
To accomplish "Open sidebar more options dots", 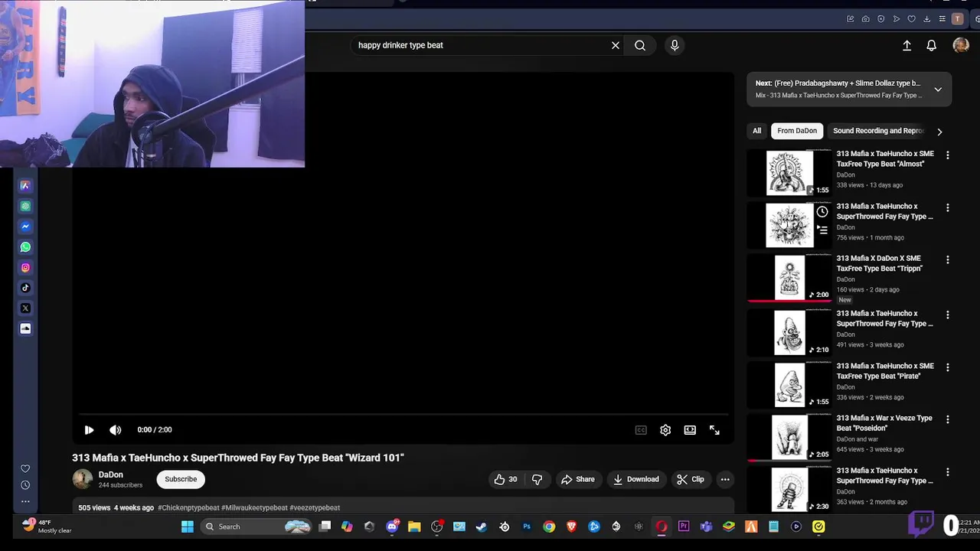I will click(25, 501).
